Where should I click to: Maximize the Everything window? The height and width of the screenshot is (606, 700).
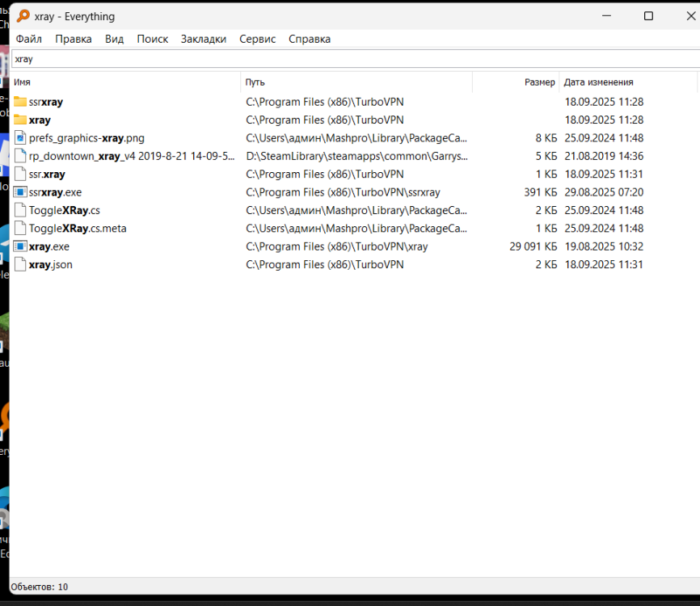click(648, 16)
